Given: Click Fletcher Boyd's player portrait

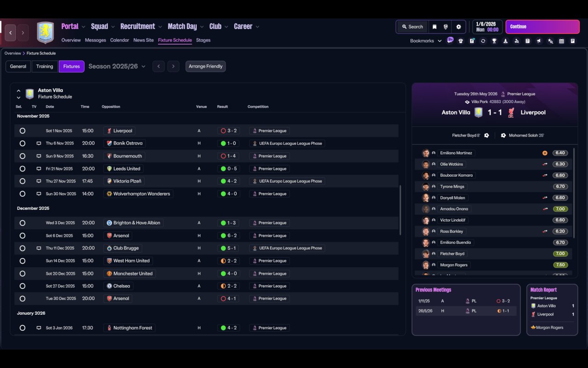Looking at the screenshot, I should [426, 254].
